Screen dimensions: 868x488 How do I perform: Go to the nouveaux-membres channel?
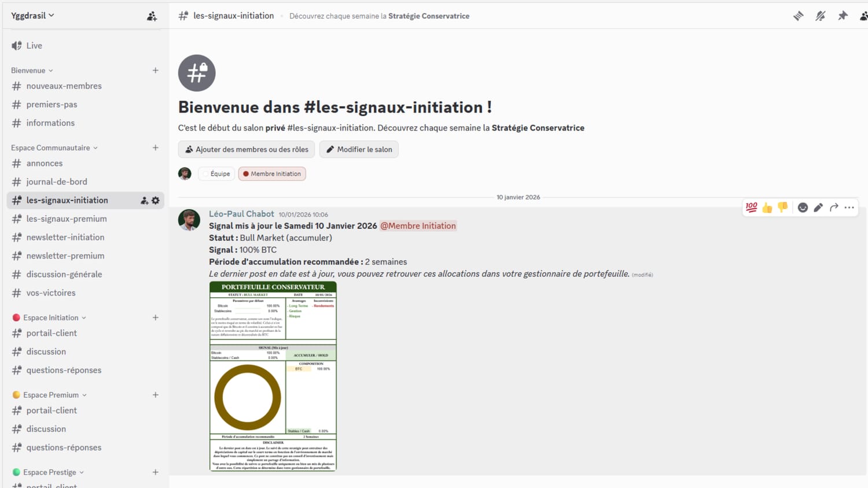85,86
